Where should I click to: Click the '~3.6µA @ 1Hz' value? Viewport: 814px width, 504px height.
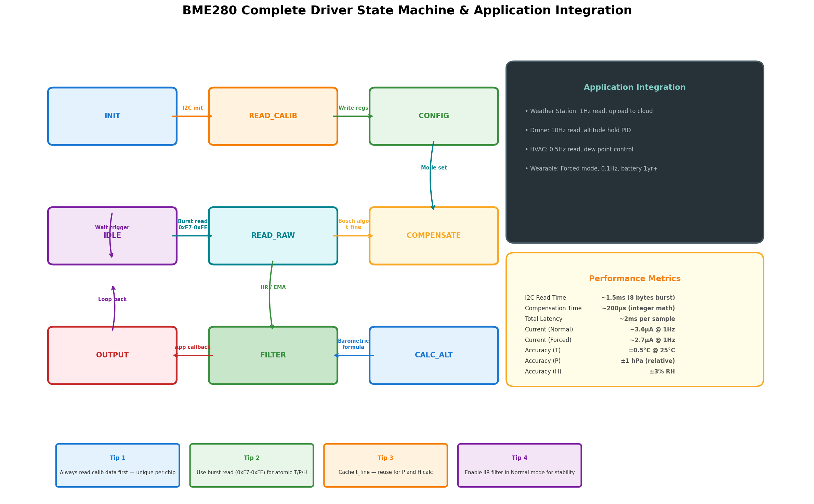pos(652,330)
